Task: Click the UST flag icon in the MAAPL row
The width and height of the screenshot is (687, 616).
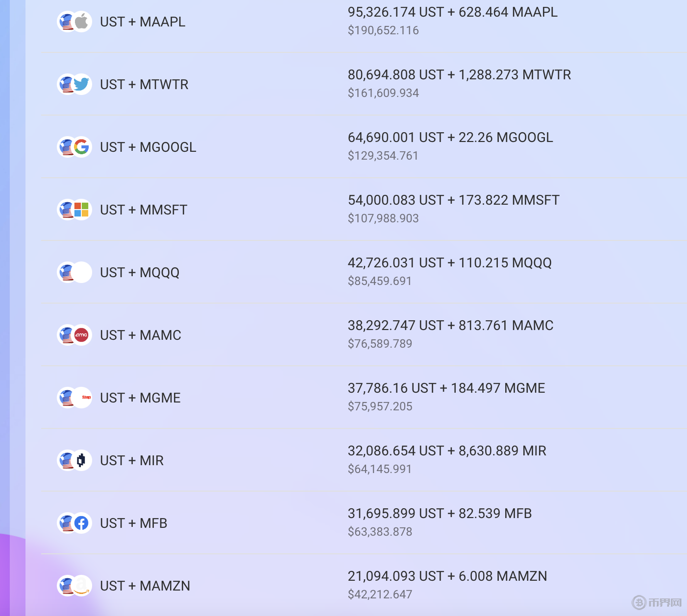Action: click(x=67, y=22)
